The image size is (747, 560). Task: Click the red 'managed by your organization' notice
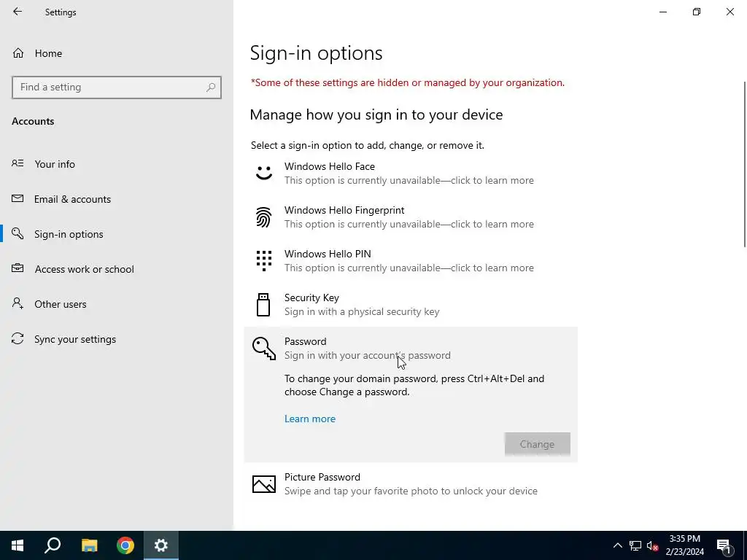[x=408, y=82]
